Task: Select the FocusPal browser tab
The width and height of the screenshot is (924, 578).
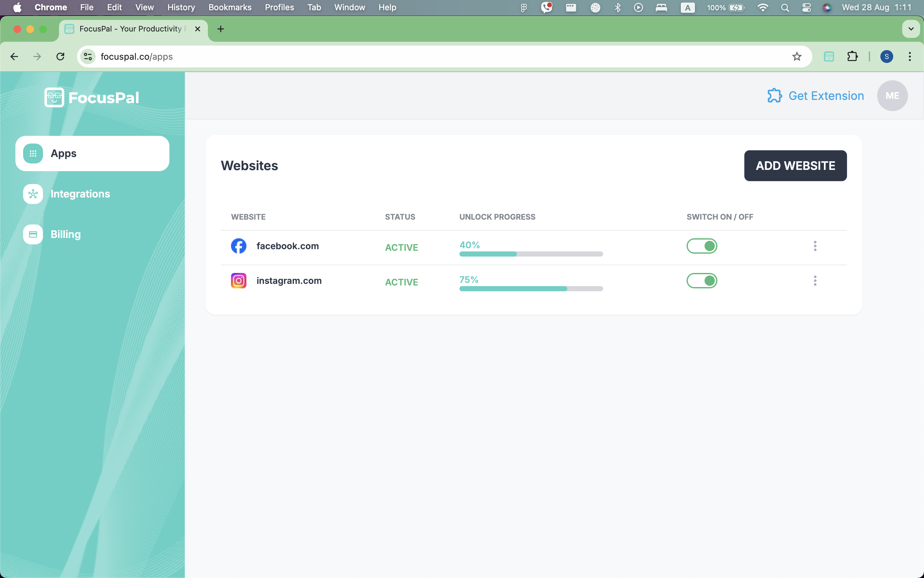Action: click(x=133, y=29)
